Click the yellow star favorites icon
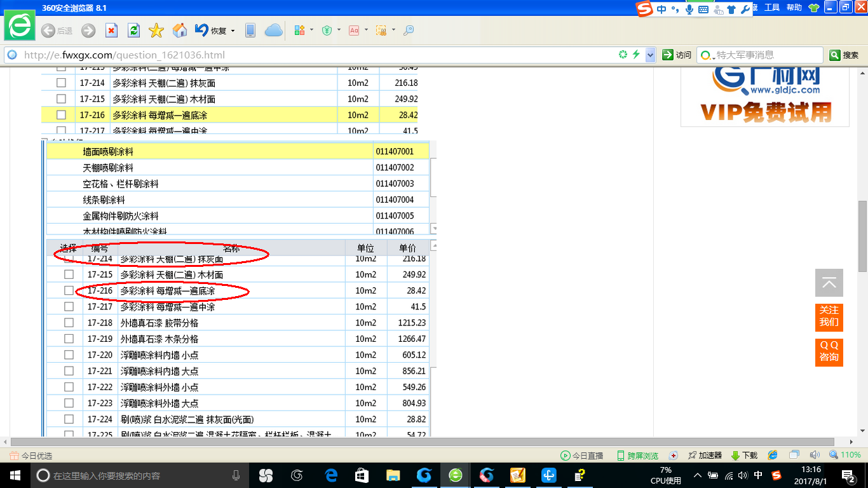The width and height of the screenshot is (868, 488). click(156, 30)
